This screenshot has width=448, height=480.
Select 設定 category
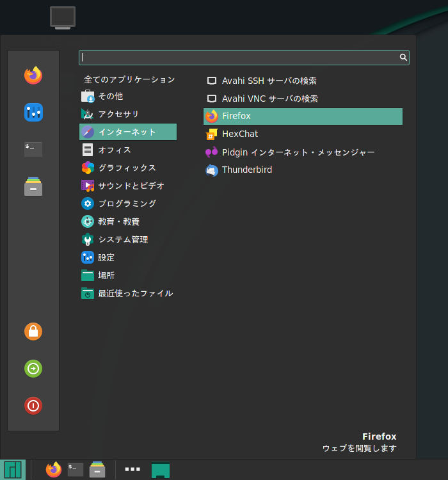pos(128,257)
